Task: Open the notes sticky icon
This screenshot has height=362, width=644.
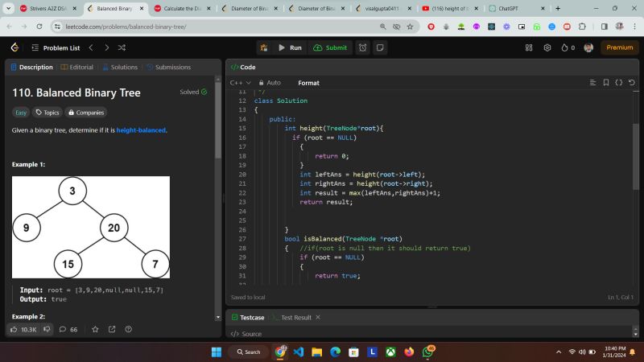Action: (380, 47)
